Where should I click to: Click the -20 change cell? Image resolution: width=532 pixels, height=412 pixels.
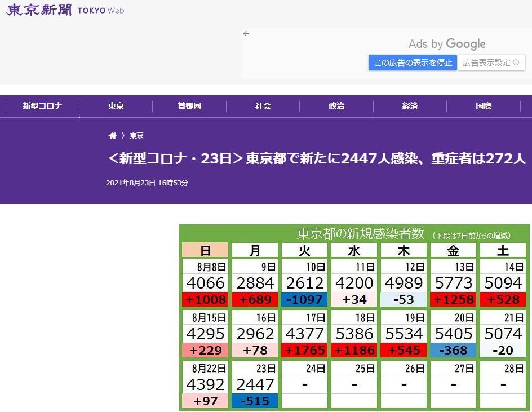(x=503, y=350)
